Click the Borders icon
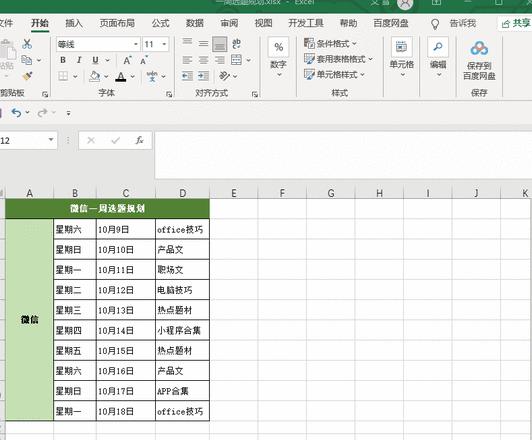 click(63, 76)
